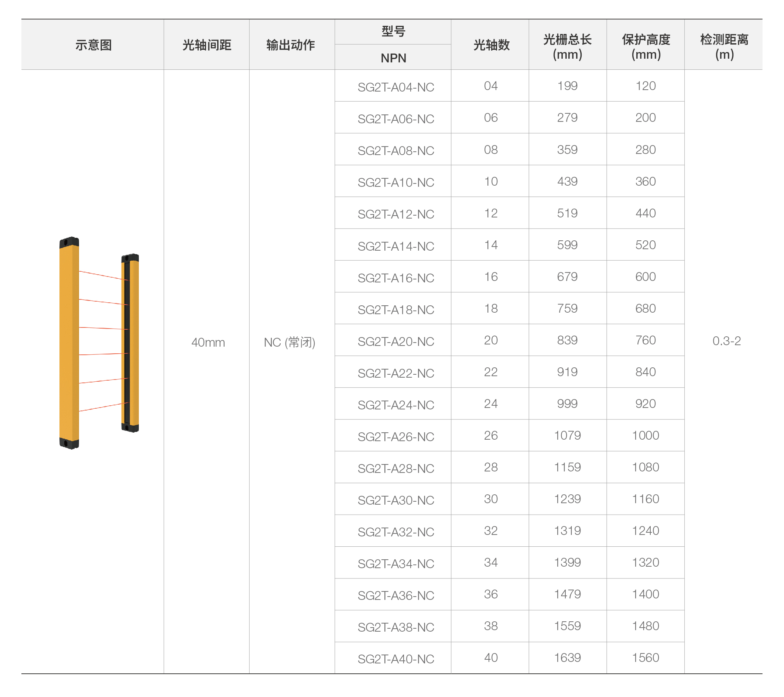Viewport: 784px width, 697px height.
Task: Click the 0.3-2 detection distance value
Action: [x=726, y=340]
